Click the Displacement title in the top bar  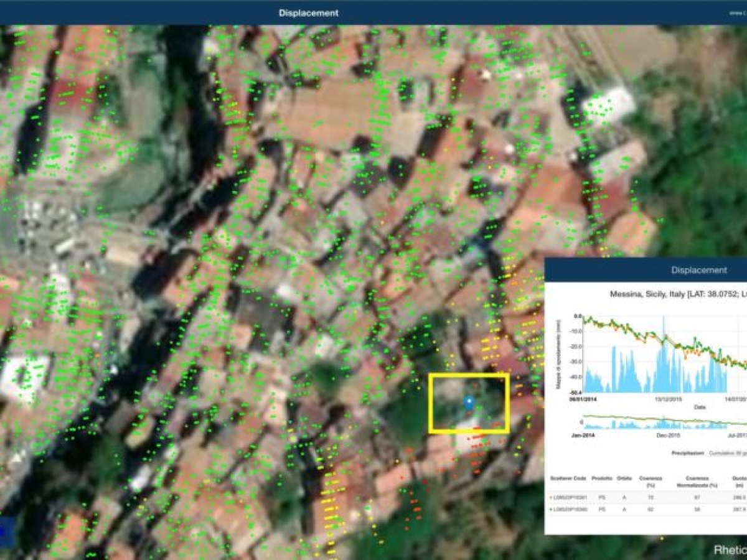pyautogui.click(x=309, y=12)
